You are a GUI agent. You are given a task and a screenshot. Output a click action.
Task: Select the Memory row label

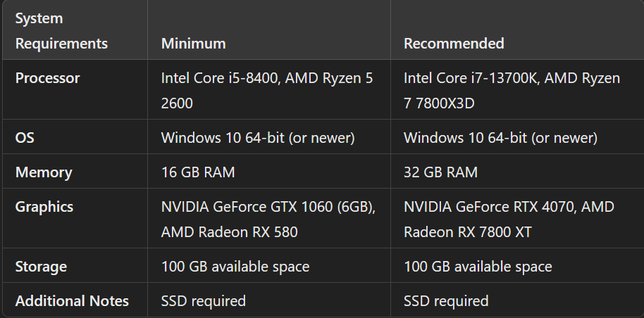coord(44,172)
